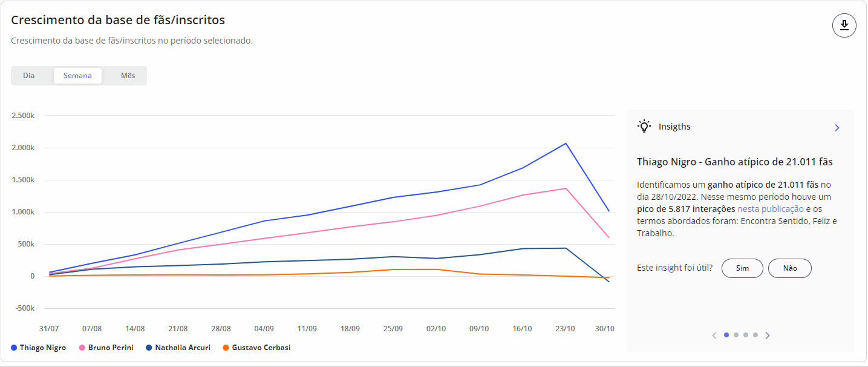
Task: Mark insight as useful with Sim
Action: click(742, 268)
